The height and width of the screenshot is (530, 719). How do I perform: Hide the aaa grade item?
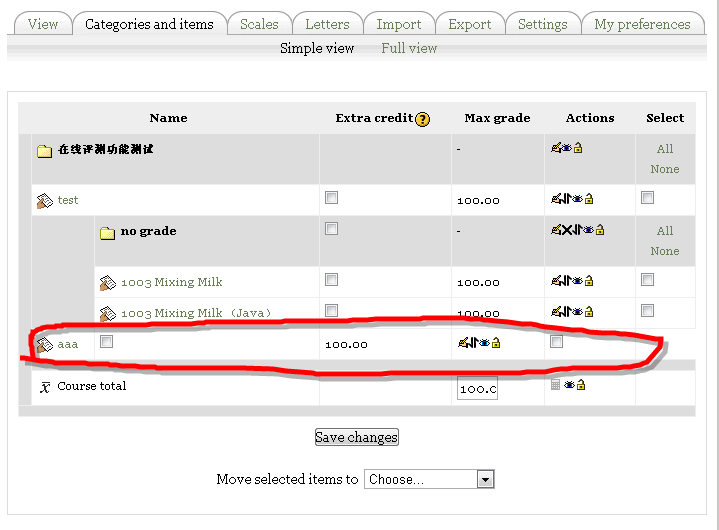pyautogui.click(x=485, y=342)
